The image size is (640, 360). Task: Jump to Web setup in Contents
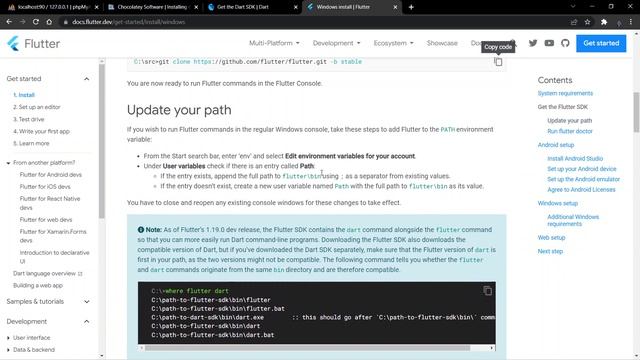coord(551,238)
